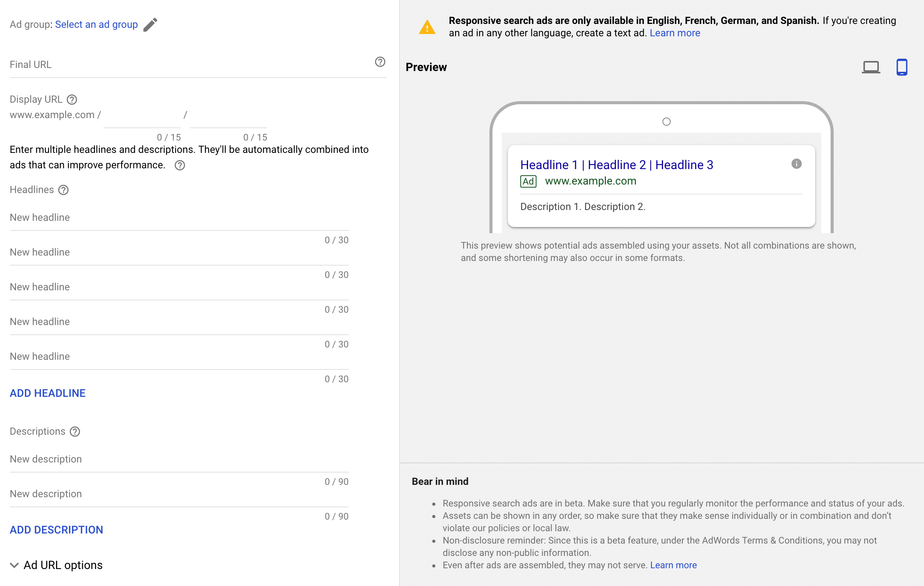924x586 pixels.
Task: Open the Headlines help tooltip icon
Action: pyautogui.click(x=63, y=190)
